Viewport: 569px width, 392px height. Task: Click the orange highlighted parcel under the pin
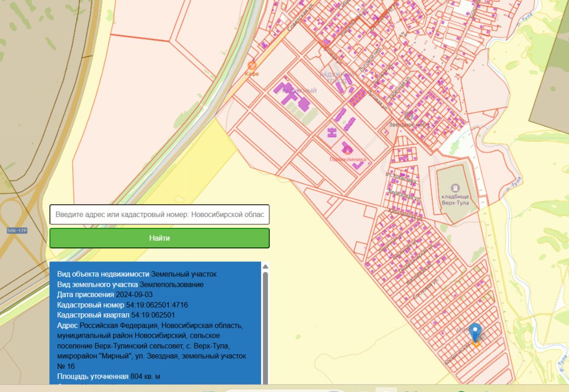click(x=476, y=345)
